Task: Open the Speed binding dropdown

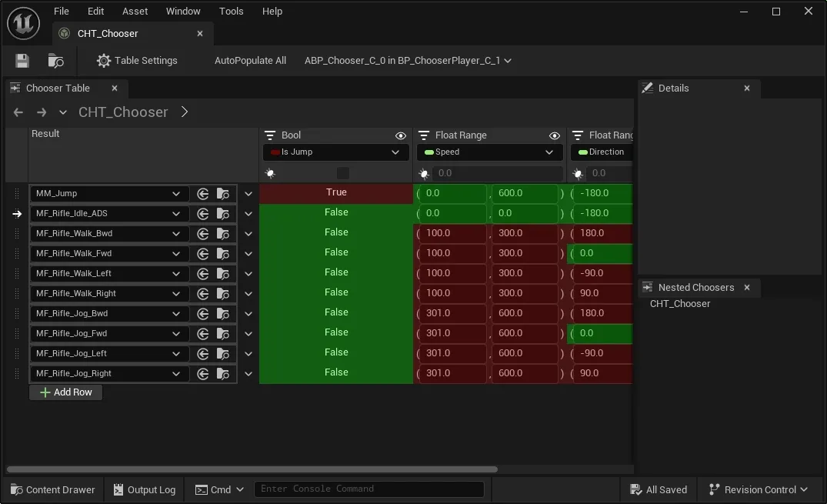Action: coord(489,152)
